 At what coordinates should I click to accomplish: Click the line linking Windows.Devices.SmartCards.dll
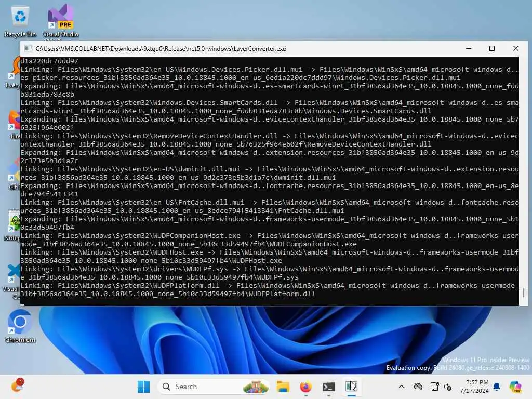point(270,107)
